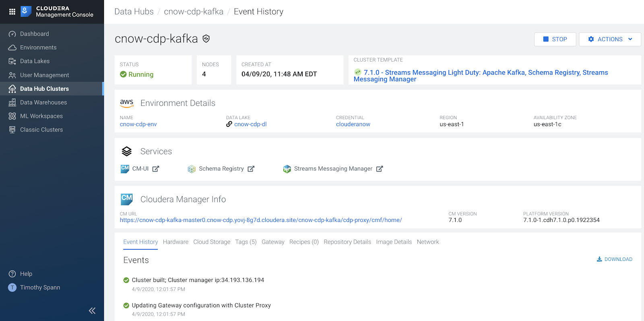
Task: Click platform version 7.1.0-1.cdh7.1.0.p0.1922354 text
Action: point(561,220)
